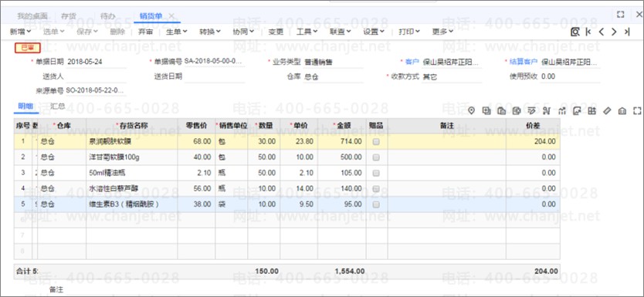
Task: Click the ruler/eraser icon above table
Action: click(607, 110)
